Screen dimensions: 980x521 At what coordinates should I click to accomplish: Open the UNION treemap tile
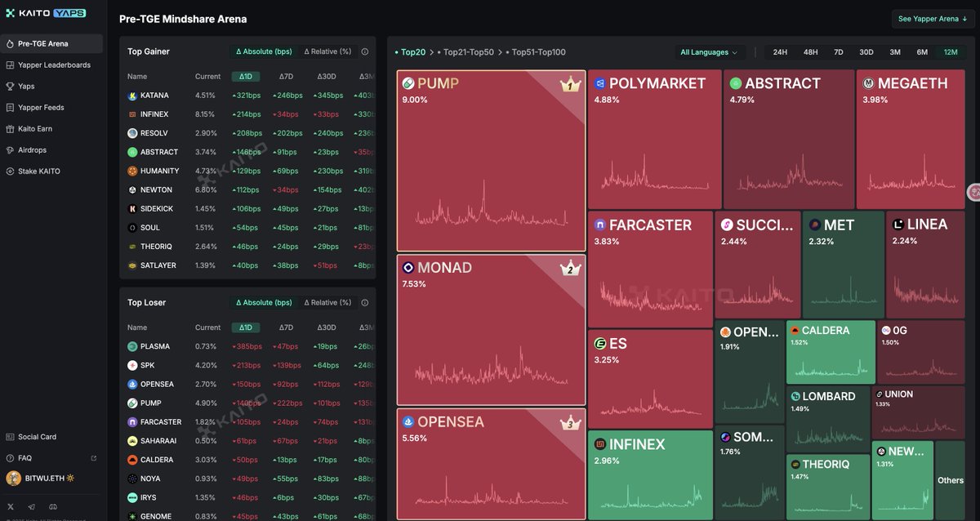pyautogui.click(x=918, y=412)
